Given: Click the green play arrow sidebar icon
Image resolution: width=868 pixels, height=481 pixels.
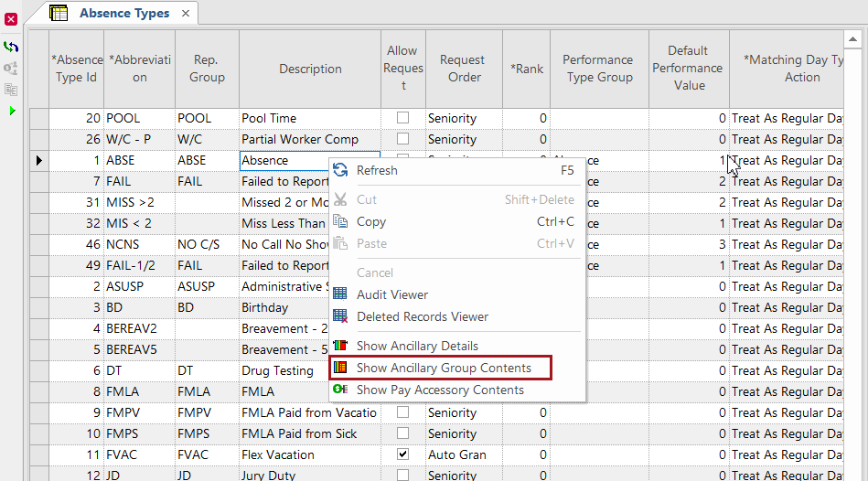Looking at the screenshot, I should 12,111.
